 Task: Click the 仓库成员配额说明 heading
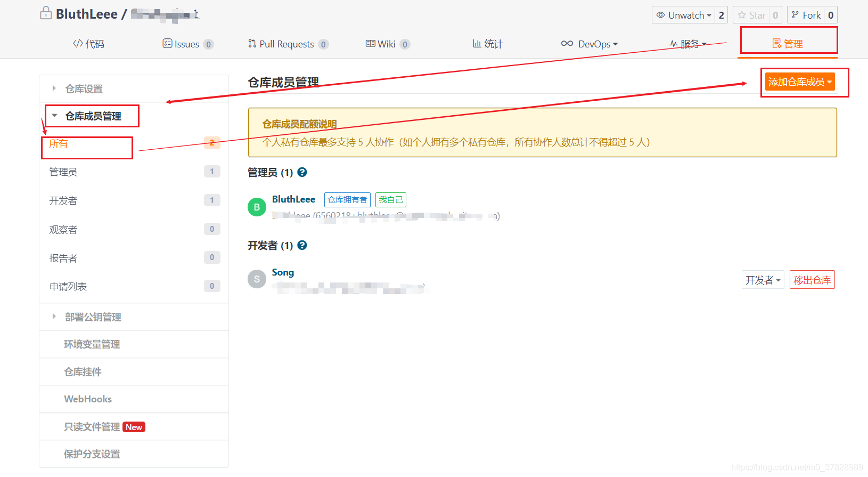(x=299, y=124)
